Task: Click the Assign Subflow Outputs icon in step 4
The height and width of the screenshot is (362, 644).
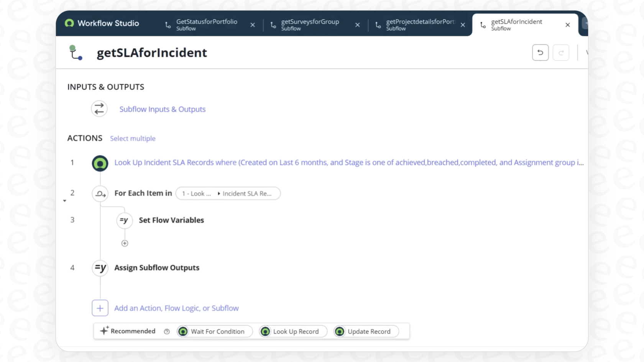Action: pyautogui.click(x=100, y=268)
